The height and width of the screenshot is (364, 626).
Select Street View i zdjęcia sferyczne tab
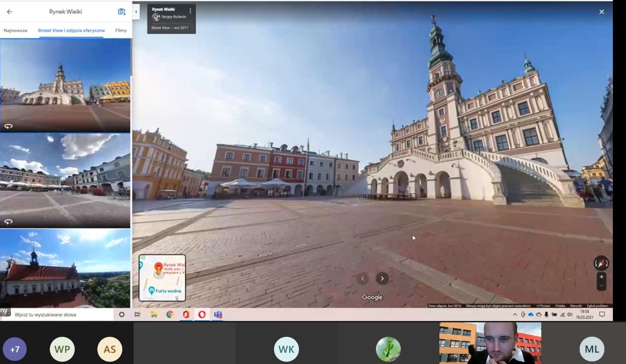click(x=71, y=30)
